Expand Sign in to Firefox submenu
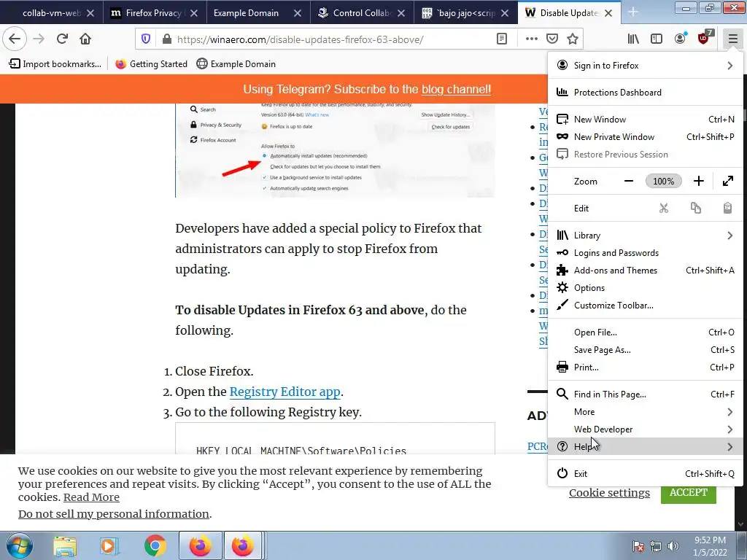Image resolution: width=747 pixels, height=560 pixels. coord(646,65)
